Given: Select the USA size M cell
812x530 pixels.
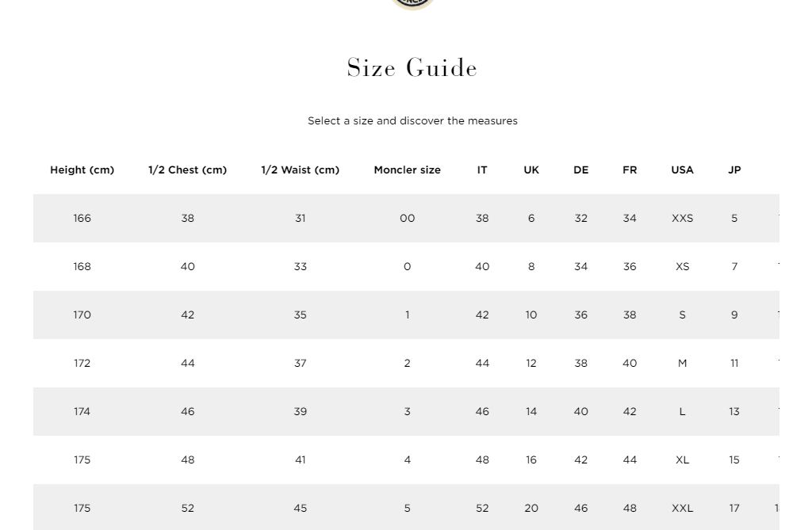Looking at the screenshot, I should pyautogui.click(x=682, y=364).
